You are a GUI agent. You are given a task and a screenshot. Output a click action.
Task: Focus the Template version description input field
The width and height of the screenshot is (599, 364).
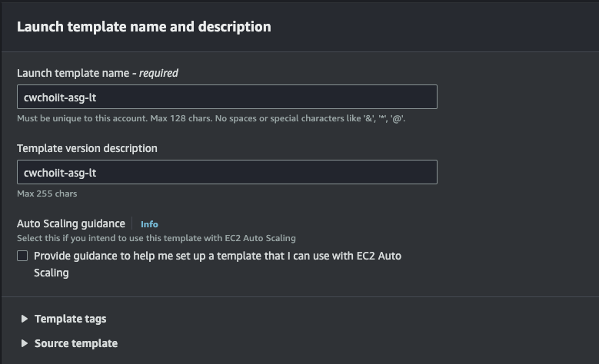point(227,172)
